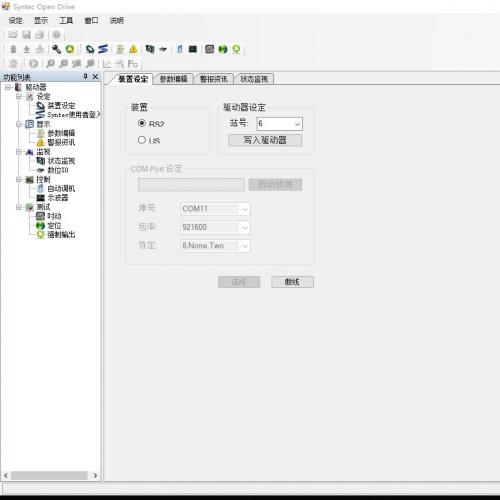Switch to the 状态监视 tab
Viewport: 500px width, 500px height.
[x=254, y=79]
